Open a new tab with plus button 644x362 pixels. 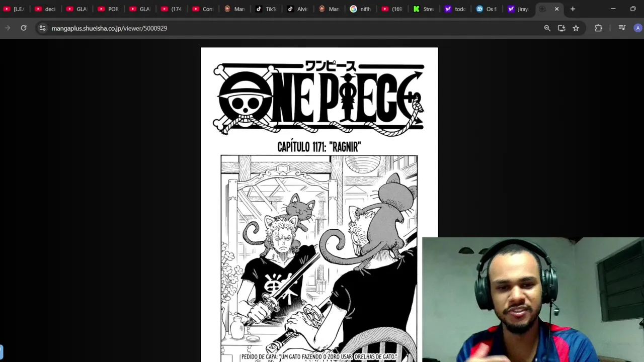coord(573,9)
